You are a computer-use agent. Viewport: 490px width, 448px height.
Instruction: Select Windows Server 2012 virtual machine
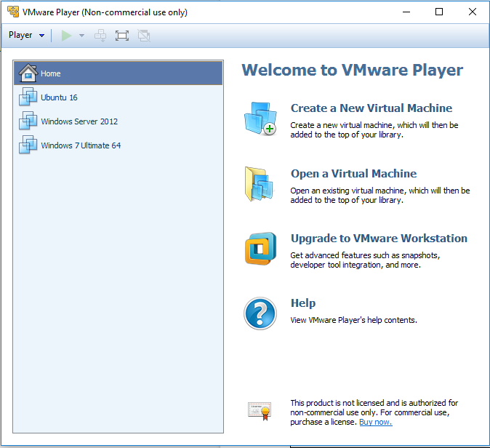(118, 121)
